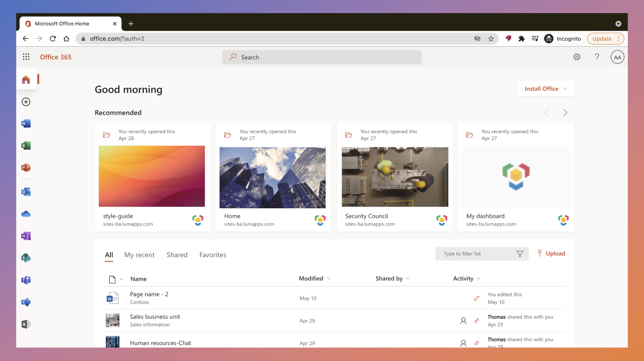The height and width of the screenshot is (361, 644).
Task: Open Admin center icon in sidebar
Action: [x=26, y=324]
